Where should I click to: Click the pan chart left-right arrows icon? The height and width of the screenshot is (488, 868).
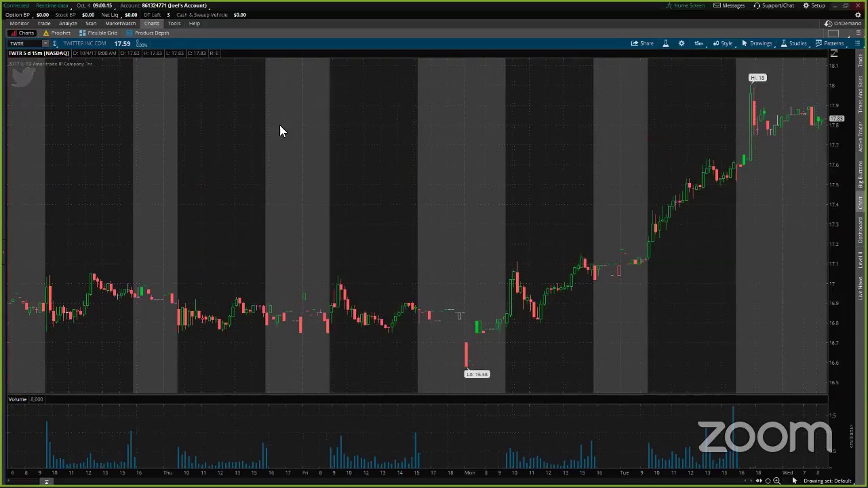click(x=758, y=481)
